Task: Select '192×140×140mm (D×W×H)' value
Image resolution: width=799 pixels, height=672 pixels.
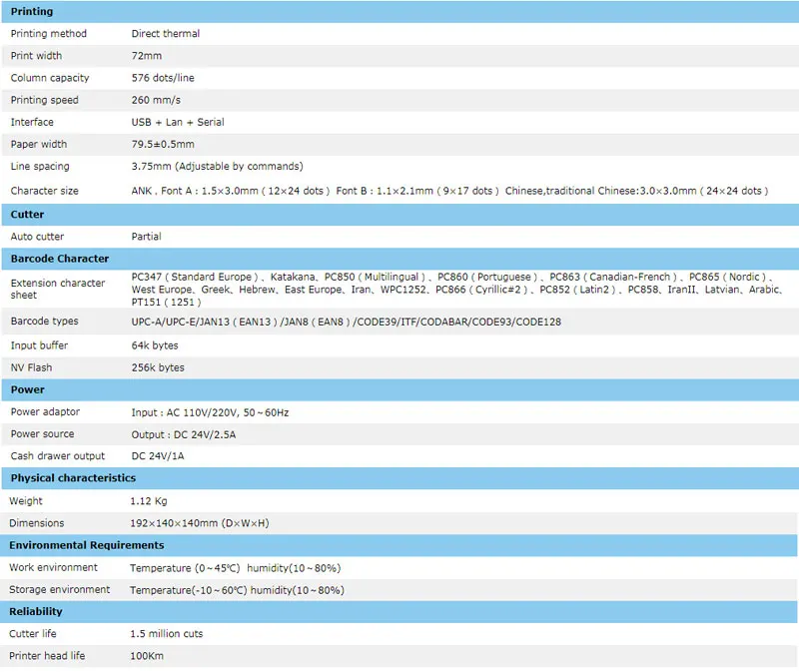Action: pos(199,523)
